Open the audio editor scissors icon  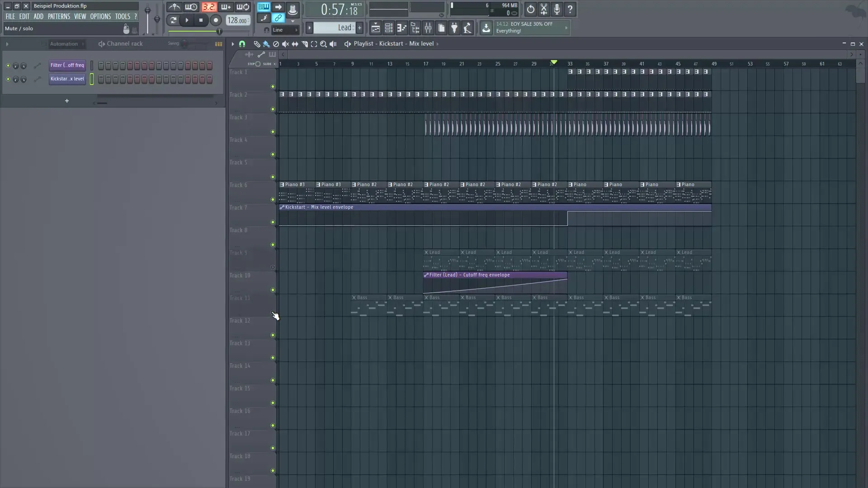coord(544,9)
